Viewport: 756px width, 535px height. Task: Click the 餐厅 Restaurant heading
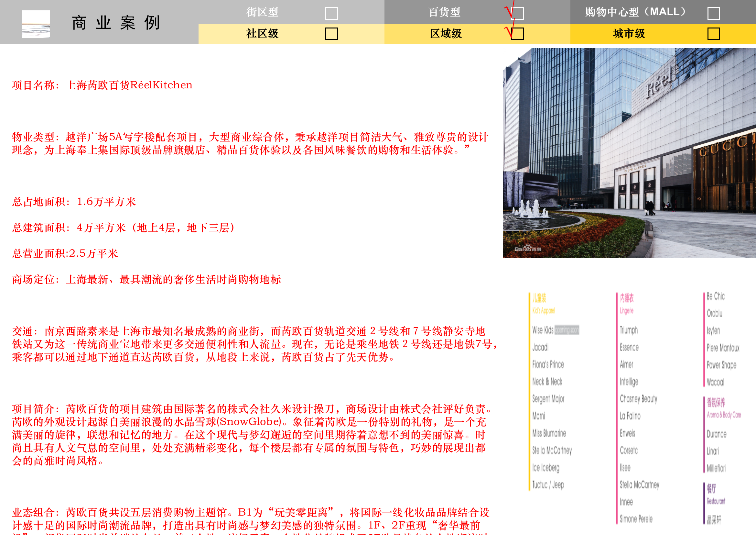716,494
